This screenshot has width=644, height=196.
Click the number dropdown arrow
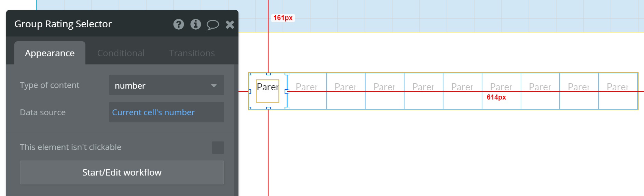tap(214, 85)
